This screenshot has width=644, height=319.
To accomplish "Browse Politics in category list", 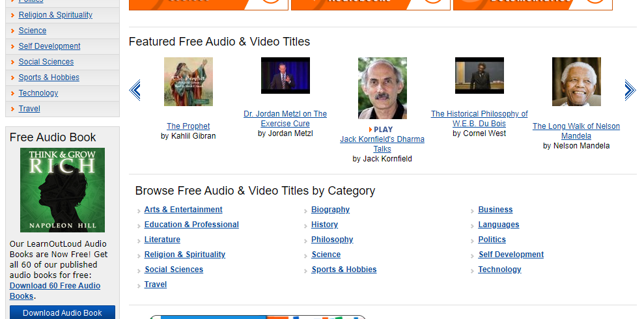I will (492, 240).
